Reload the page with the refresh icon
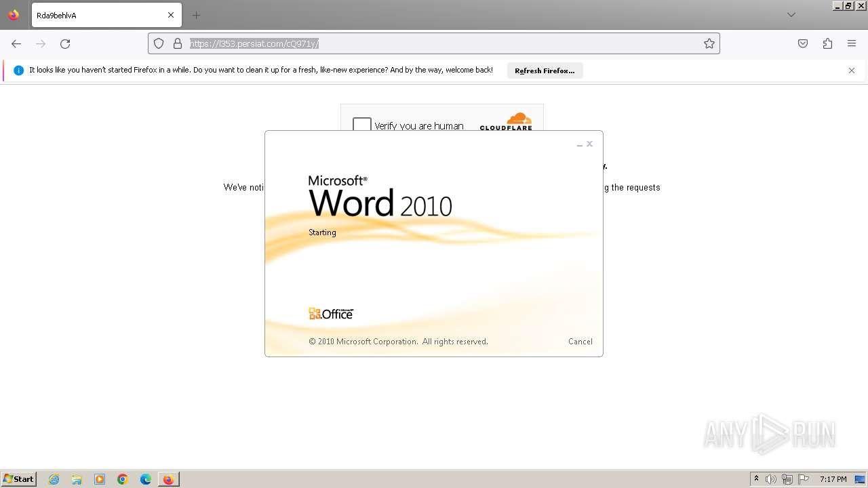This screenshot has height=488, width=868. click(x=65, y=43)
